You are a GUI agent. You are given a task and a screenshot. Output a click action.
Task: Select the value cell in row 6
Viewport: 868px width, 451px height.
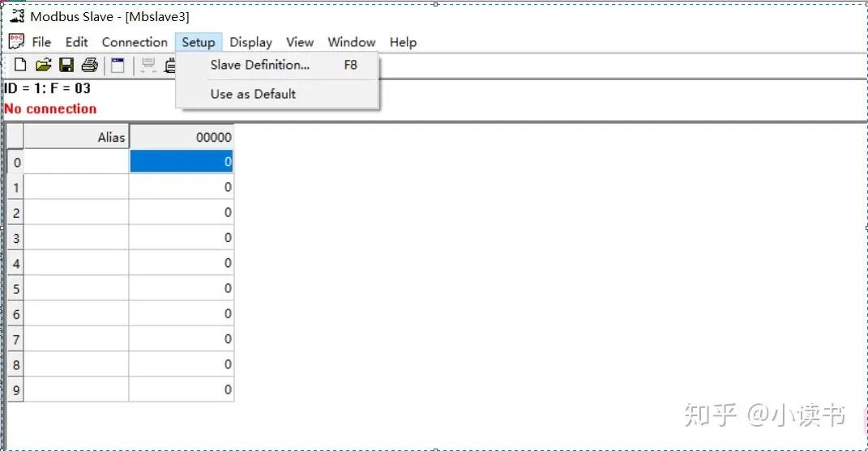[182, 314]
